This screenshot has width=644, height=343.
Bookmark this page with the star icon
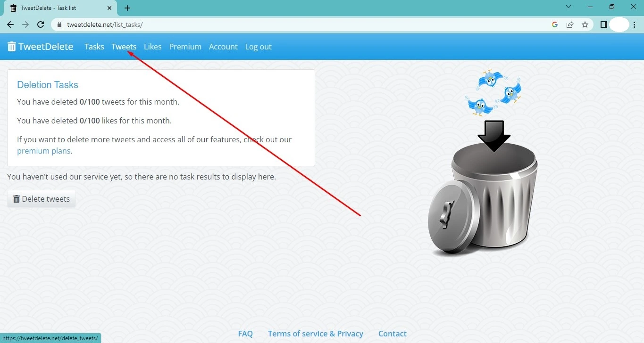[585, 24]
